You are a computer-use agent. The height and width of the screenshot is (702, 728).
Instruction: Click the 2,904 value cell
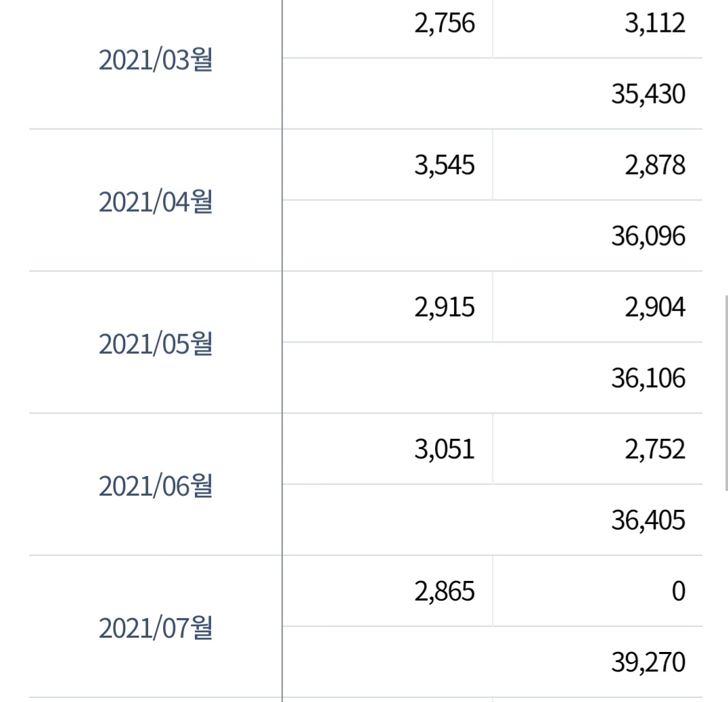tap(597, 307)
